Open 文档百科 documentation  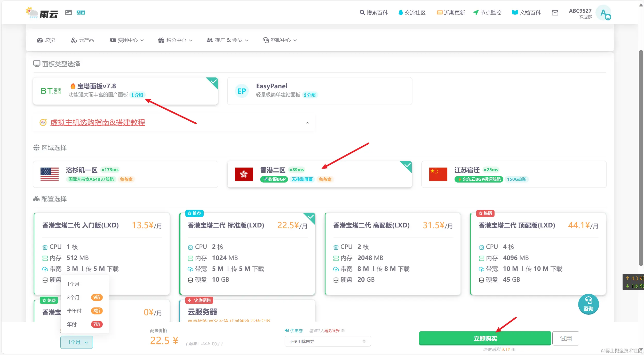526,13
